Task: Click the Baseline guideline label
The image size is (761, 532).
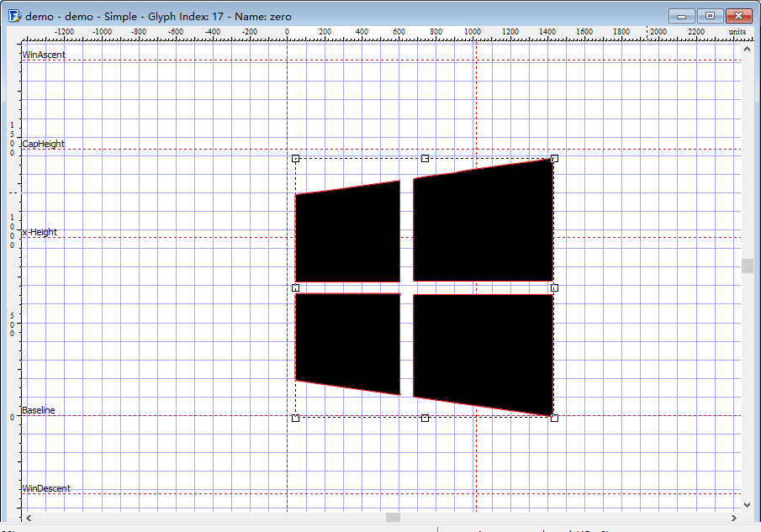Action: click(39, 410)
